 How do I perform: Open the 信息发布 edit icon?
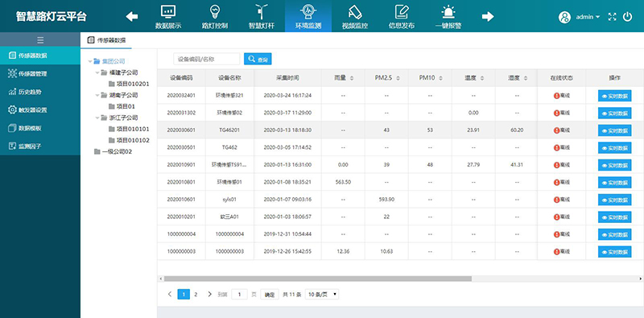point(401,11)
